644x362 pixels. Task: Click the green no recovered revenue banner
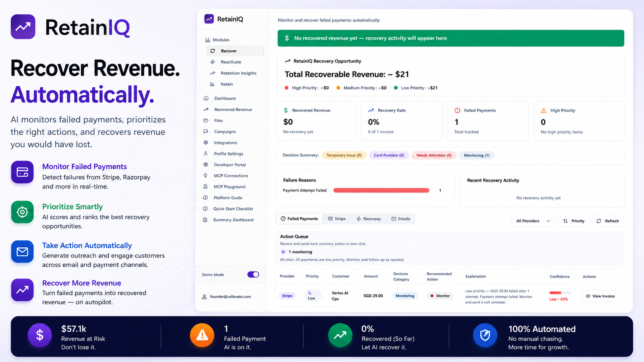point(451,38)
